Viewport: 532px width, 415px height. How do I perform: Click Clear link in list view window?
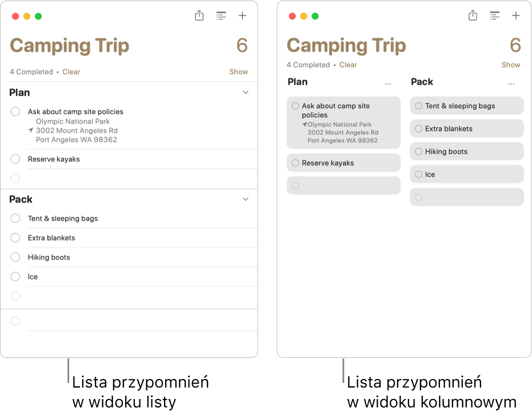pyautogui.click(x=71, y=72)
